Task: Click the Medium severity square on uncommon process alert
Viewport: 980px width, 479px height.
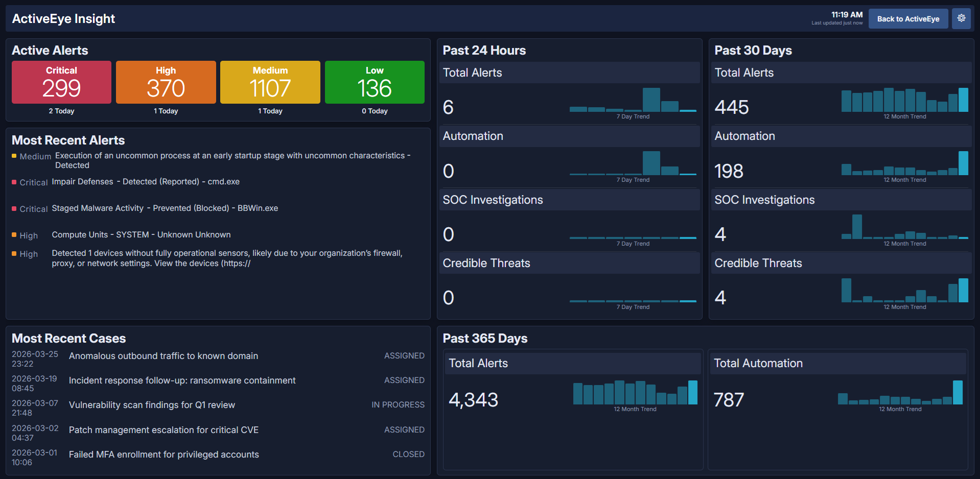Action: (x=13, y=156)
